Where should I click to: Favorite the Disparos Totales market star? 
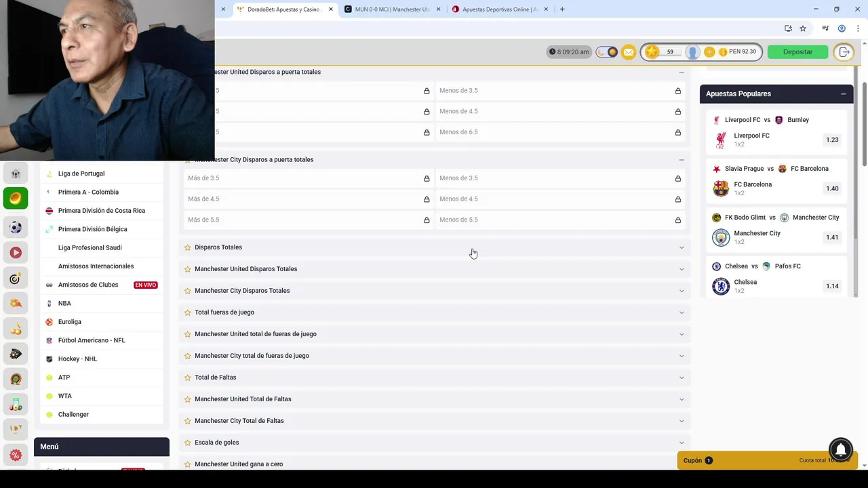click(x=188, y=247)
